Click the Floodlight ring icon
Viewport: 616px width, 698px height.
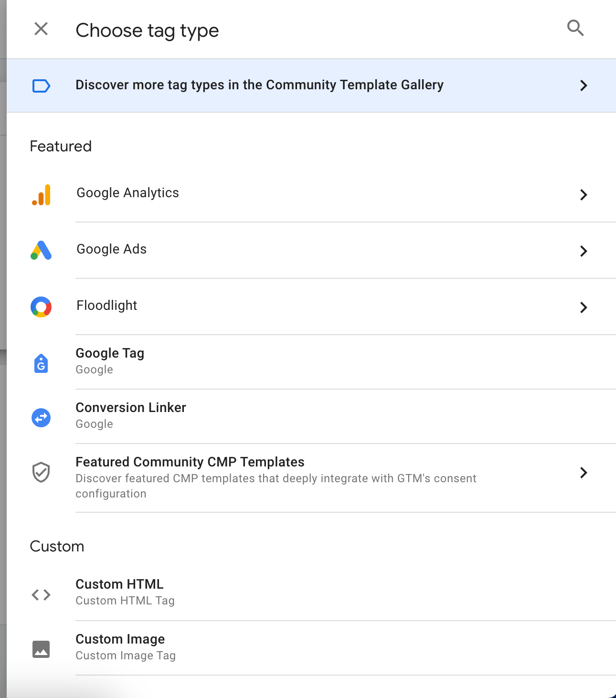41,307
